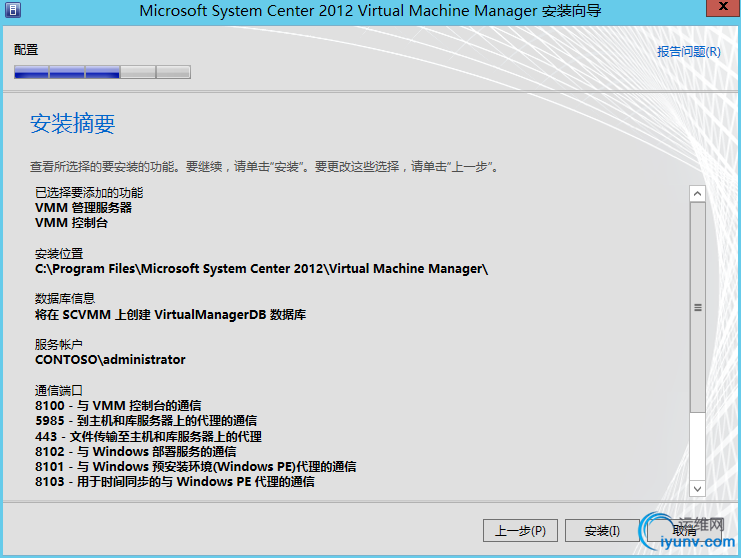Click the 取消 button

683,531
